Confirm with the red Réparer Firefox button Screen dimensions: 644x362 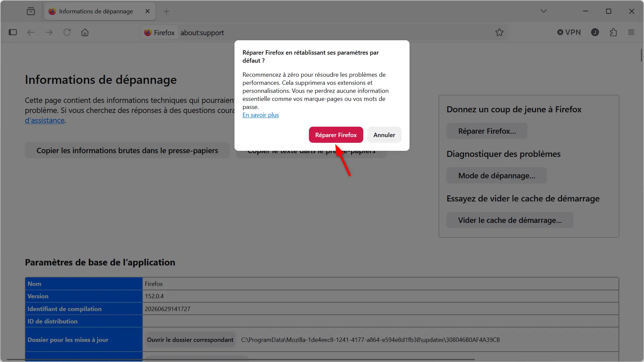pos(336,135)
